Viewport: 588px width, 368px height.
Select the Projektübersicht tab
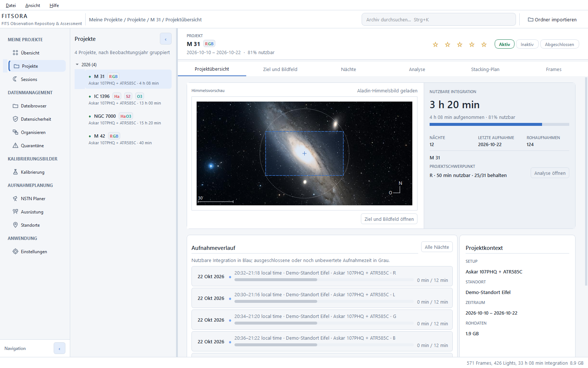click(212, 69)
